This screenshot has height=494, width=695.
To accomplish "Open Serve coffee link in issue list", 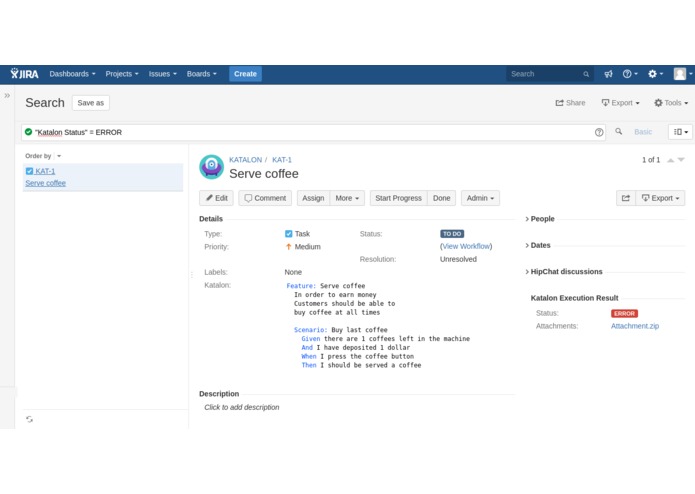I will [45, 183].
